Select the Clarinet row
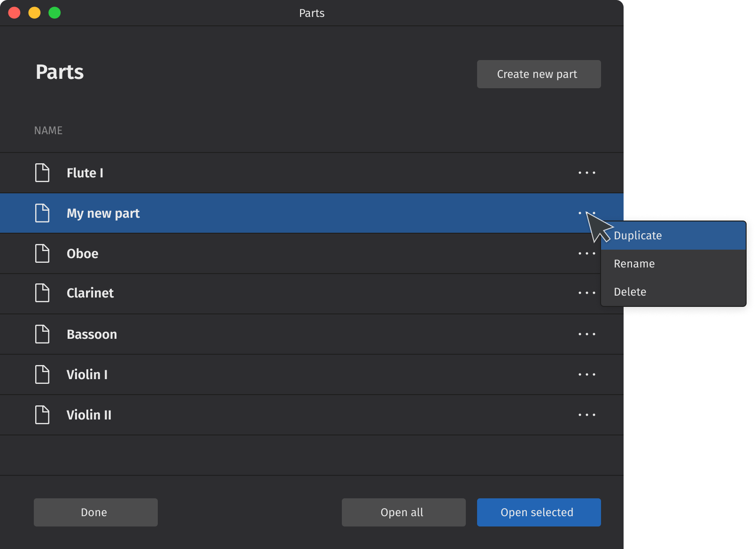Screen dimensions: 756x549 (282, 293)
